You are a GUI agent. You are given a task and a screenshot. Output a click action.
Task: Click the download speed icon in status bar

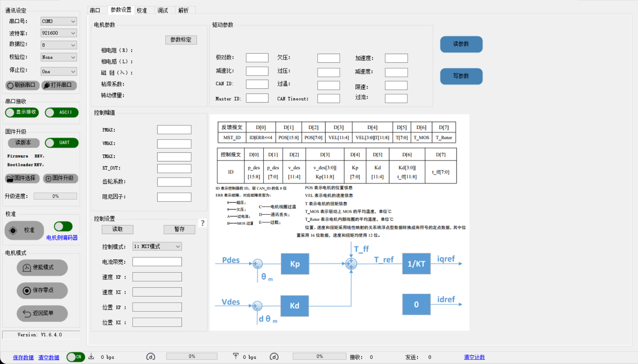tap(91, 356)
